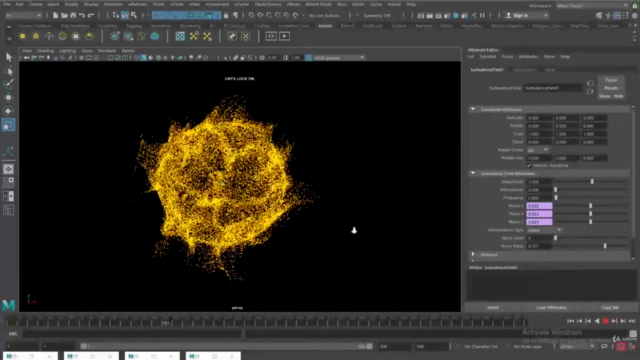Click the render current frame icon
This screenshot has width=640, height=360.
429,16
